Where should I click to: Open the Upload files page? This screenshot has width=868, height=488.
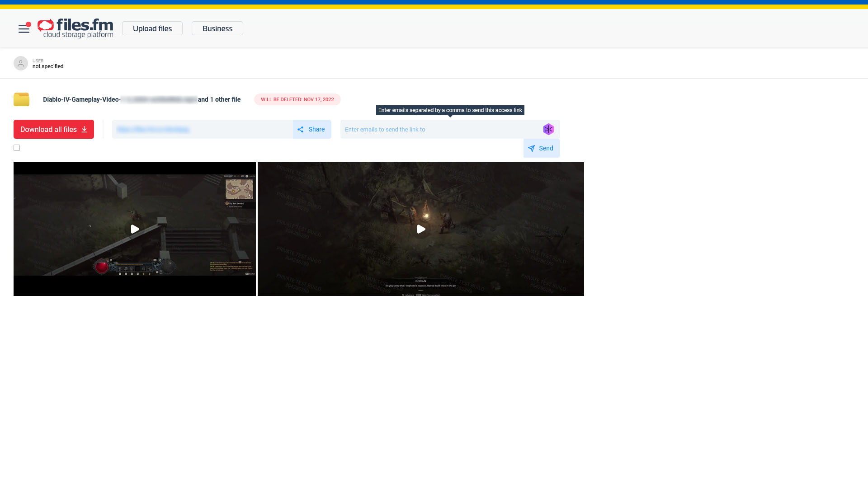152,28
